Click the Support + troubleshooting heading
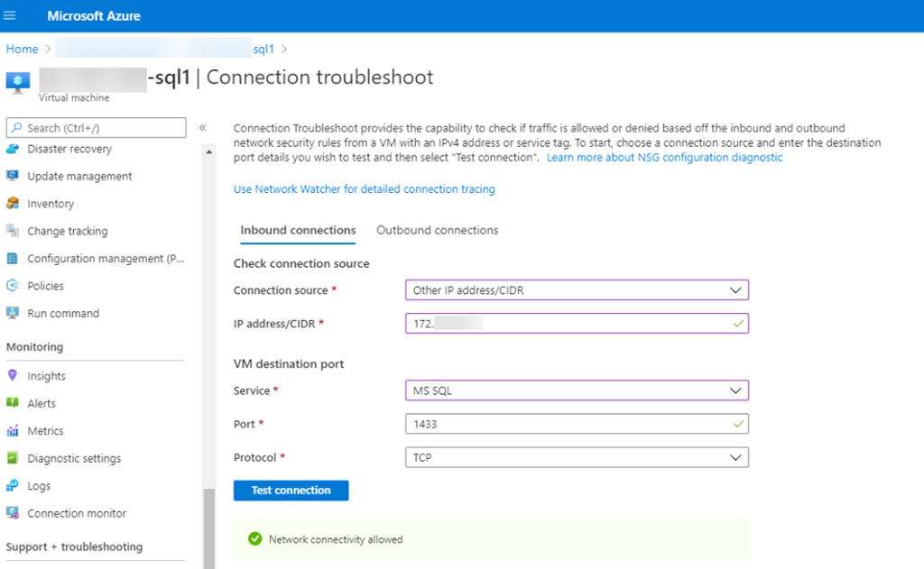The width and height of the screenshot is (924, 569). (74, 546)
